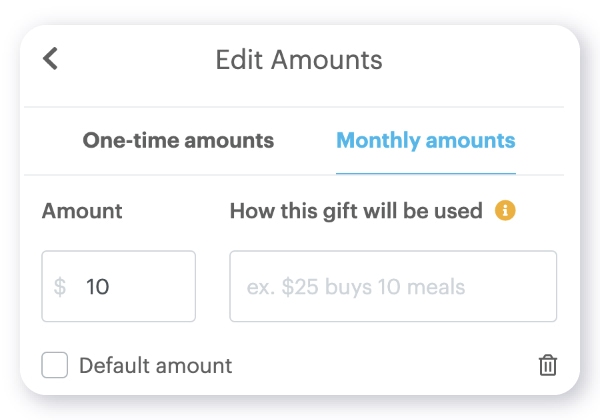Screen dimensions: 600x420
Task: Click the dollar sign in Amount field
Action: point(60,287)
